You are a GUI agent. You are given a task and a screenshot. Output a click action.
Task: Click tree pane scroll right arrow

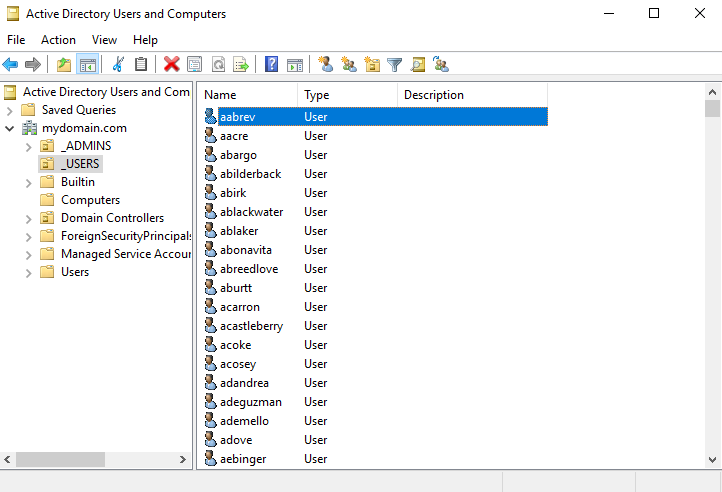183,459
